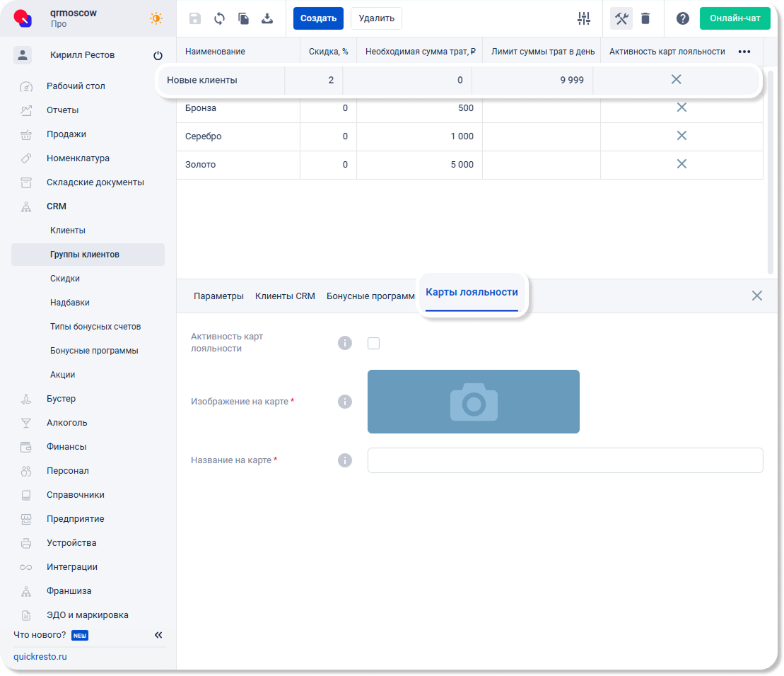Collapse the sidebar with double chevron
The image size is (784, 676).
[x=158, y=635]
